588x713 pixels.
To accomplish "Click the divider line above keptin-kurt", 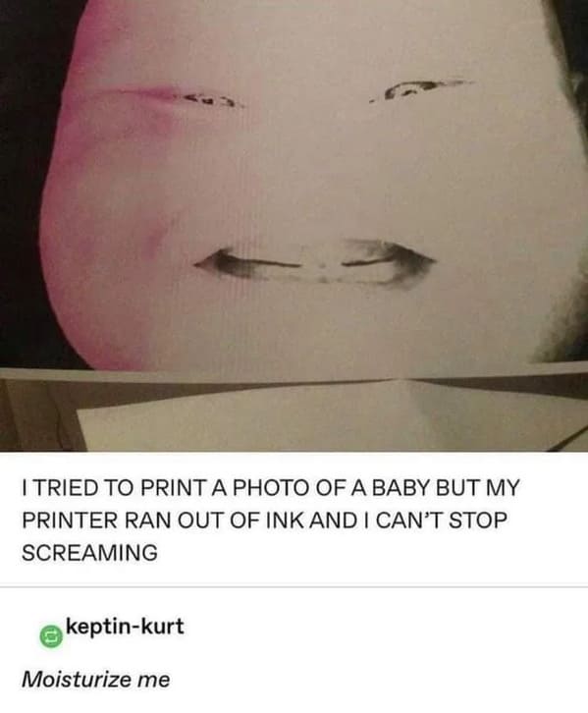I will tap(294, 586).
